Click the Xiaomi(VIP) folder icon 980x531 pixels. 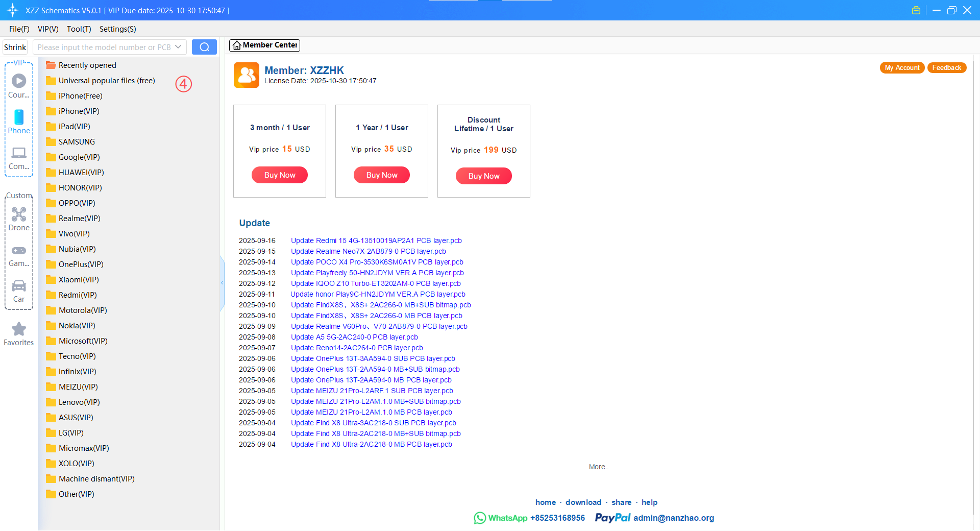51,280
